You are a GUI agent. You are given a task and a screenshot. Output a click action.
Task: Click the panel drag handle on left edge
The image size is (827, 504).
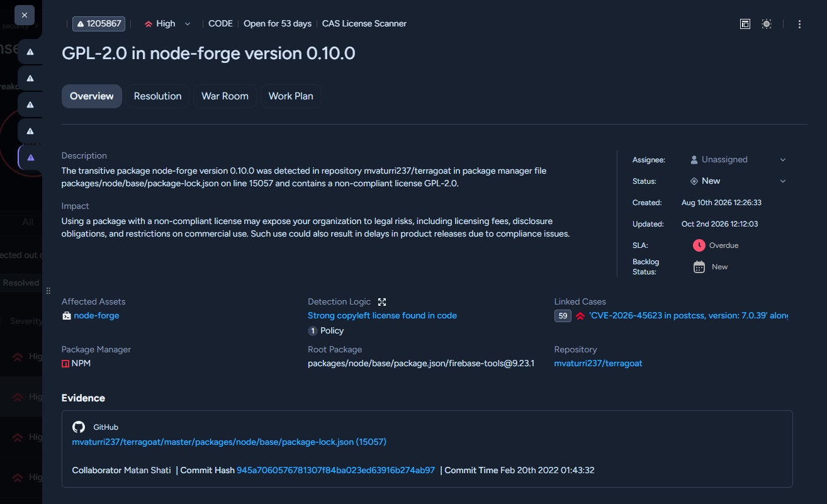(x=48, y=291)
